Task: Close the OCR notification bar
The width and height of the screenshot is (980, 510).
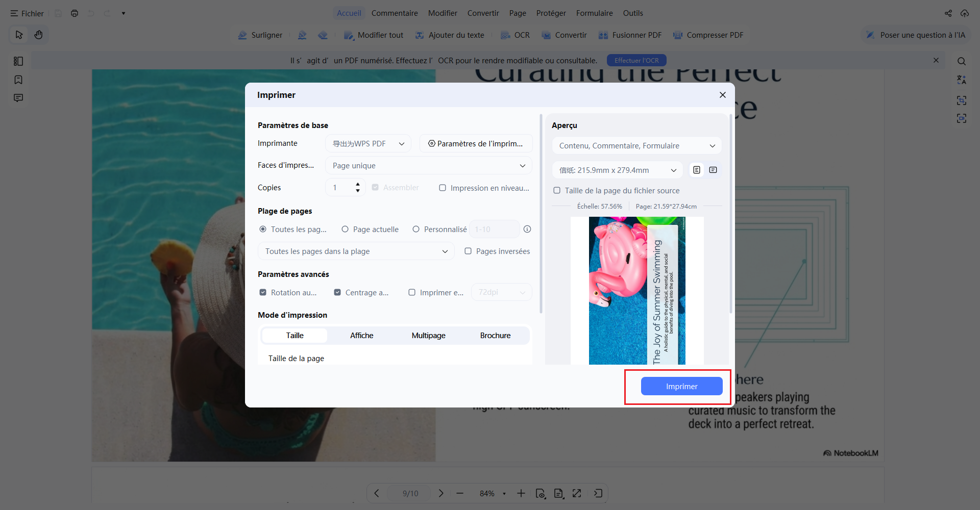Action: tap(936, 60)
